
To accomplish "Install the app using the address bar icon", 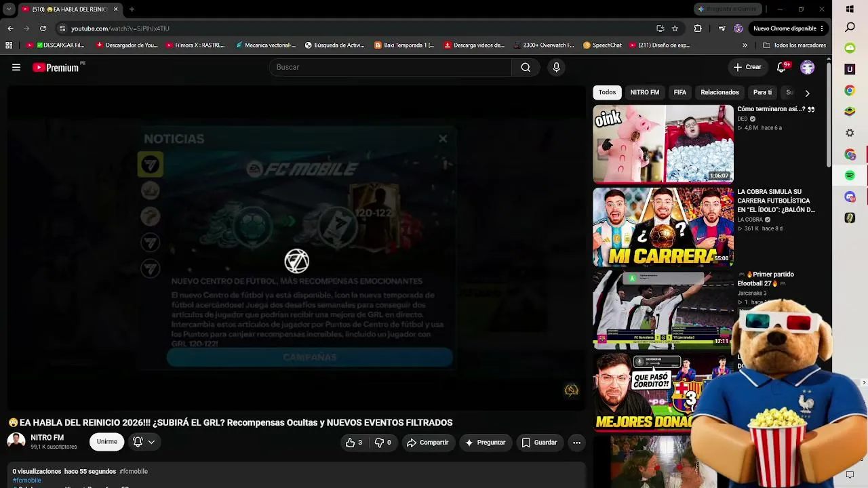I will pyautogui.click(x=660, y=28).
